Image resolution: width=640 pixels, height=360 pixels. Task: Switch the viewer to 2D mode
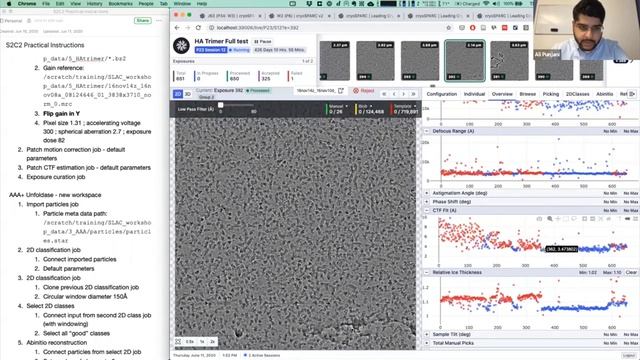178,94
